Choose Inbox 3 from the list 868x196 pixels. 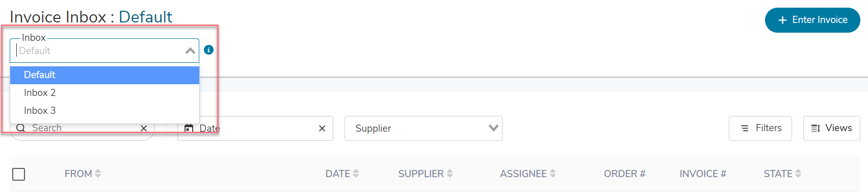(104, 111)
